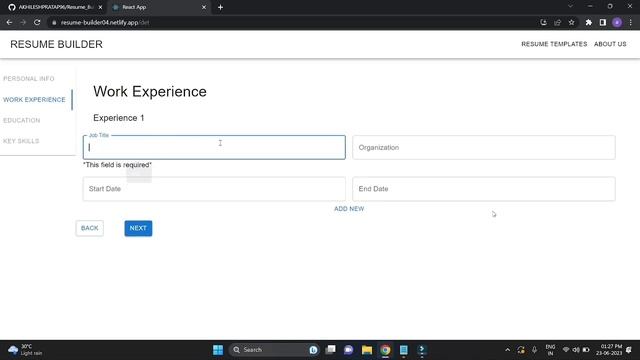Open File Explorer from the taskbar

(x=367, y=350)
